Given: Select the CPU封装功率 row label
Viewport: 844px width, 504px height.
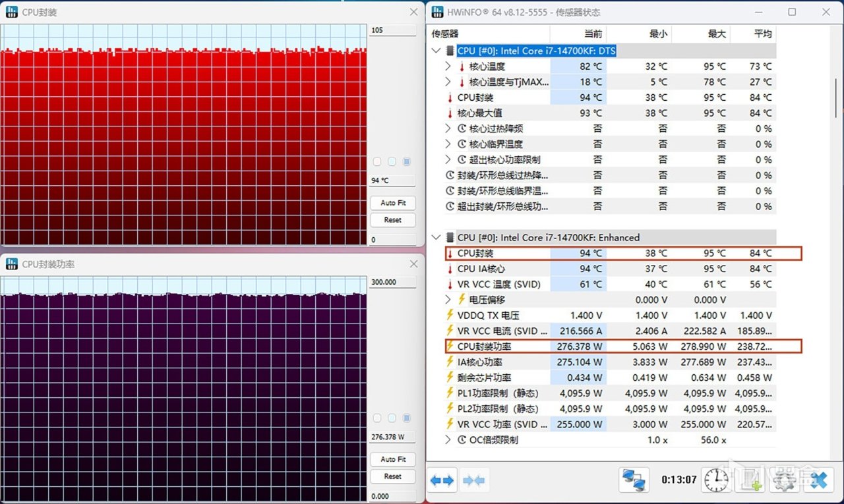Looking at the screenshot, I should tap(485, 347).
